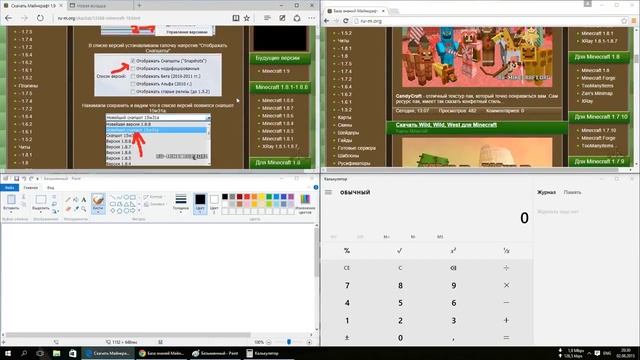Open the Action Center notifications icon
Screen dimensions: 640x360
597,353
